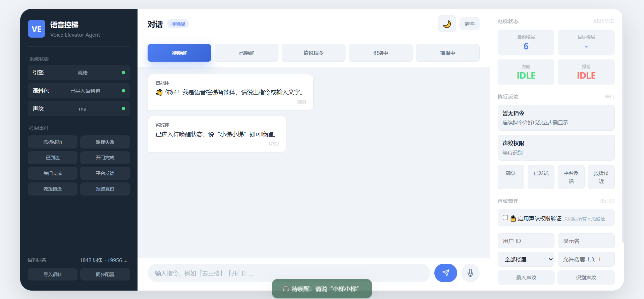
Task: Click the microphone voice input icon
Action: click(470, 273)
